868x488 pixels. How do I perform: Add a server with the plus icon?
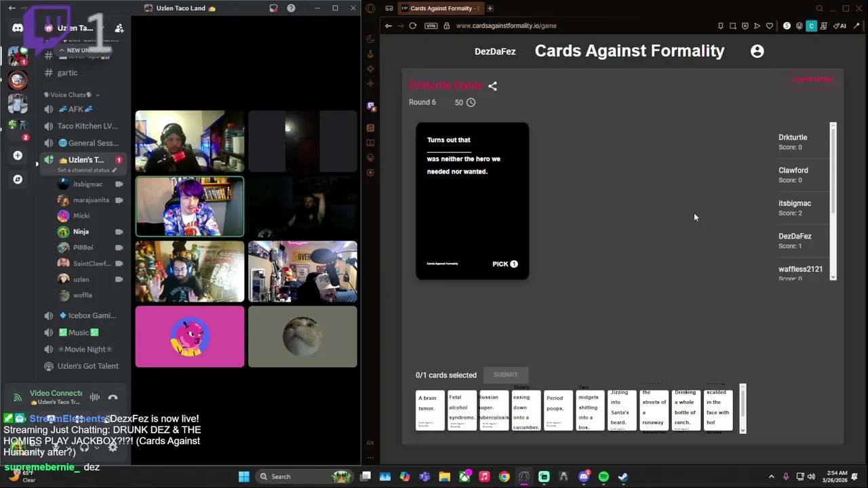tap(18, 155)
